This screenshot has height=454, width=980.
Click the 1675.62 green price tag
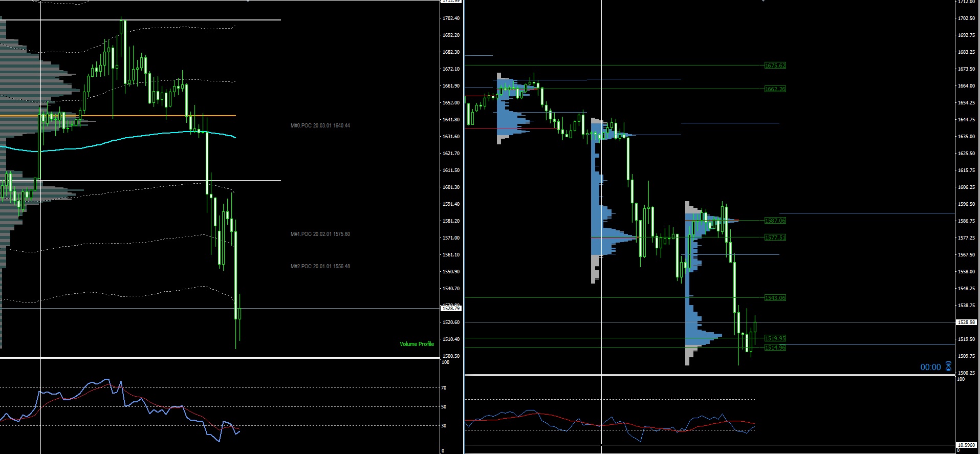(x=775, y=66)
